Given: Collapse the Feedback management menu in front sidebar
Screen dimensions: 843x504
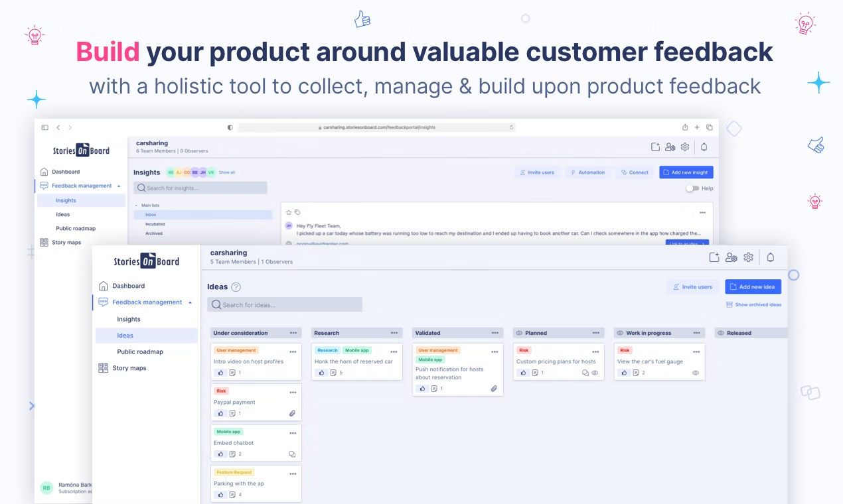Looking at the screenshot, I should 190,302.
